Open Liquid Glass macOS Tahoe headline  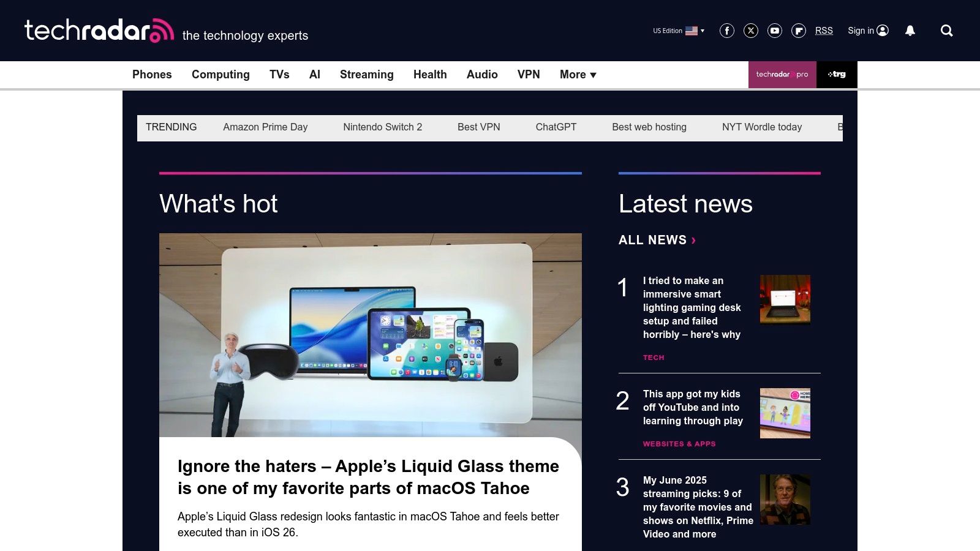pyautogui.click(x=368, y=478)
